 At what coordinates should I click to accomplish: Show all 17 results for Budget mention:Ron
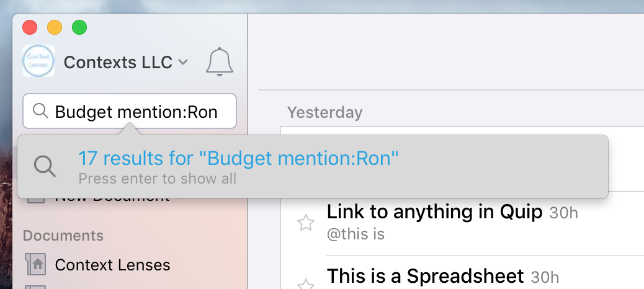point(238,158)
